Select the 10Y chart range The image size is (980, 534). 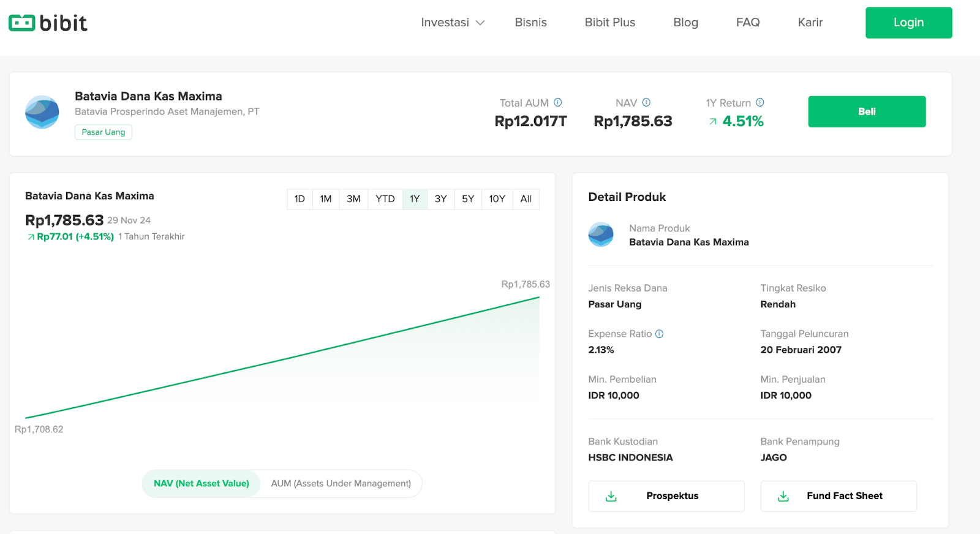click(497, 199)
